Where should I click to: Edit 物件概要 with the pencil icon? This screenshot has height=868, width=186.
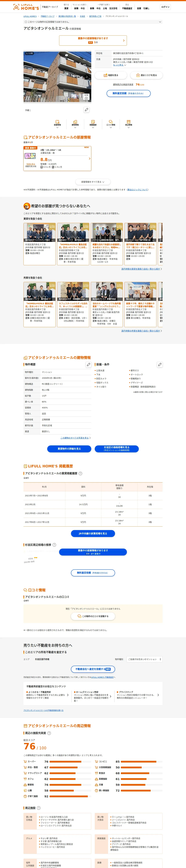click(x=89, y=365)
